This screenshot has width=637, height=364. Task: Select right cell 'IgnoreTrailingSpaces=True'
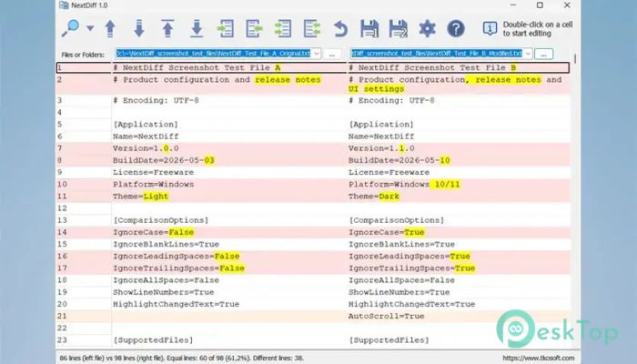(459, 268)
